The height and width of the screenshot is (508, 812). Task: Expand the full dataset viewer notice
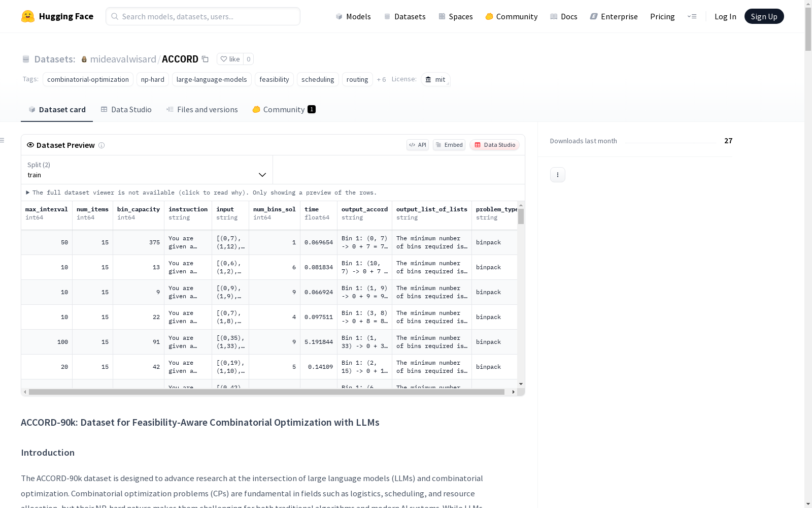202,193
